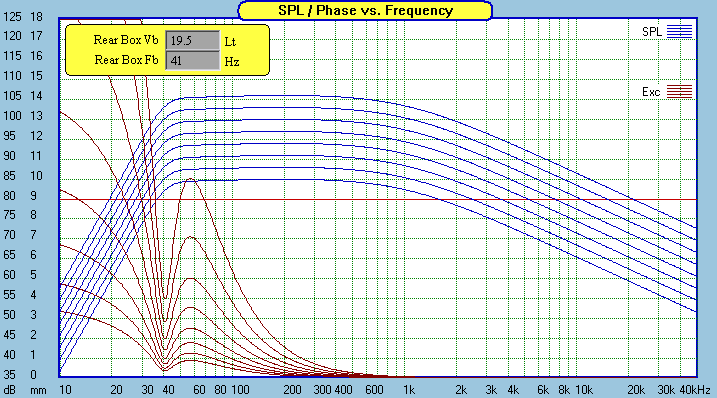Click the Rear Box Vb label
The image size is (717, 398).
126,40
